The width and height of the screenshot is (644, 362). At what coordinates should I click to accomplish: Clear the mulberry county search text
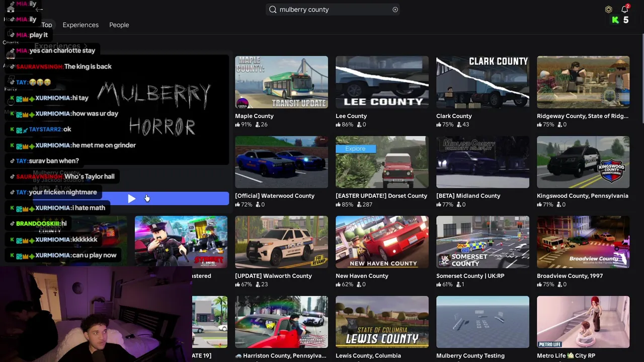pos(395,10)
